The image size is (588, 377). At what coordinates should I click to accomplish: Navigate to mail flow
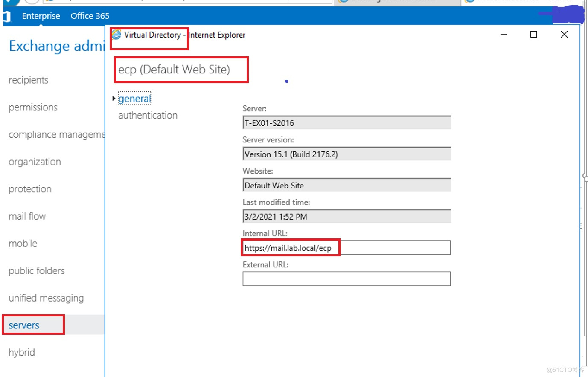point(27,216)
